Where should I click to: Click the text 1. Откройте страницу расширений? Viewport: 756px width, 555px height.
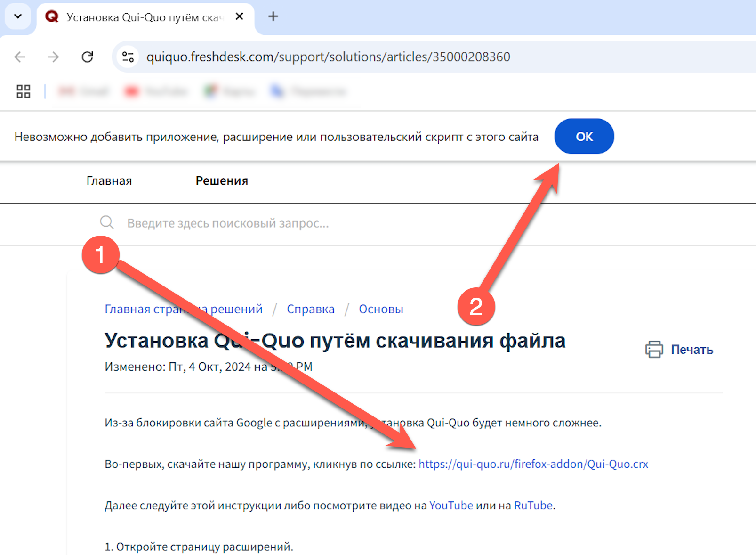click(x=199, y=547)
